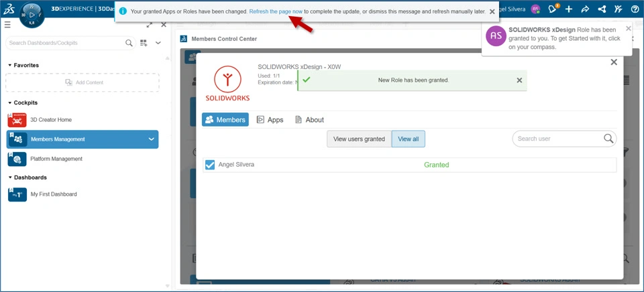Open notifications bell in top bar
This screenshot has width=644, height=292.
(553, 9)
